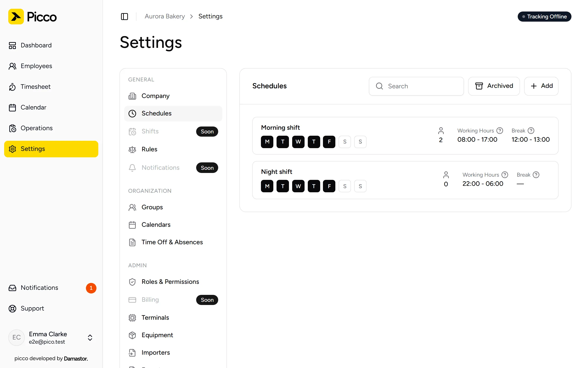
Task: Open the Night shift schedule card
Action: pyautogui.click(x=405, y=180)
